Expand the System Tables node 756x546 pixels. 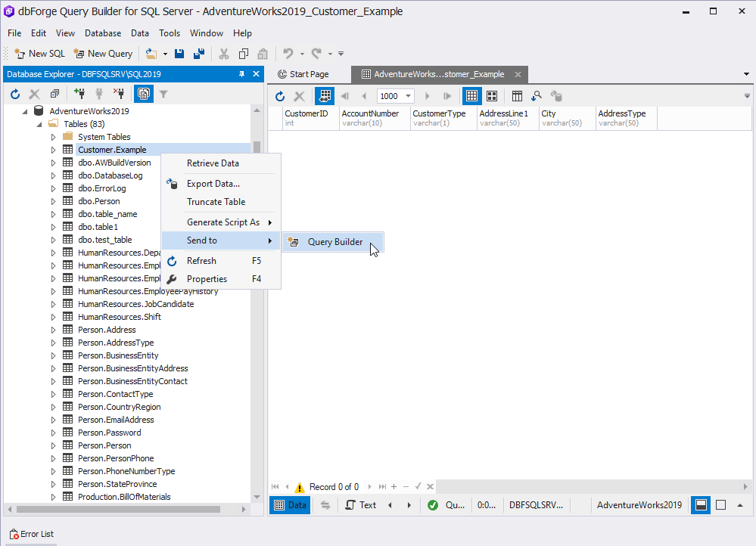[53, 137]
